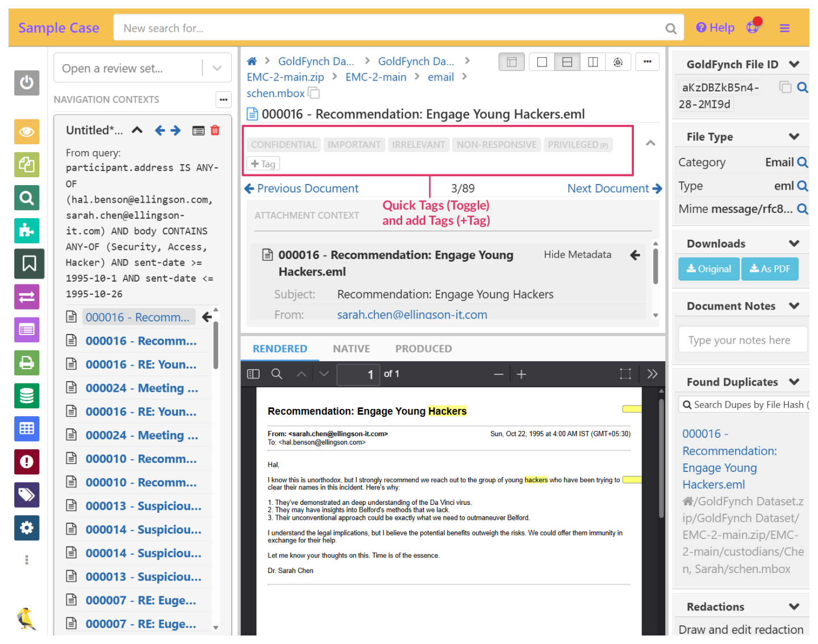
Task: Click the red trash icon beside Untitled
Action: pos(215,131)
